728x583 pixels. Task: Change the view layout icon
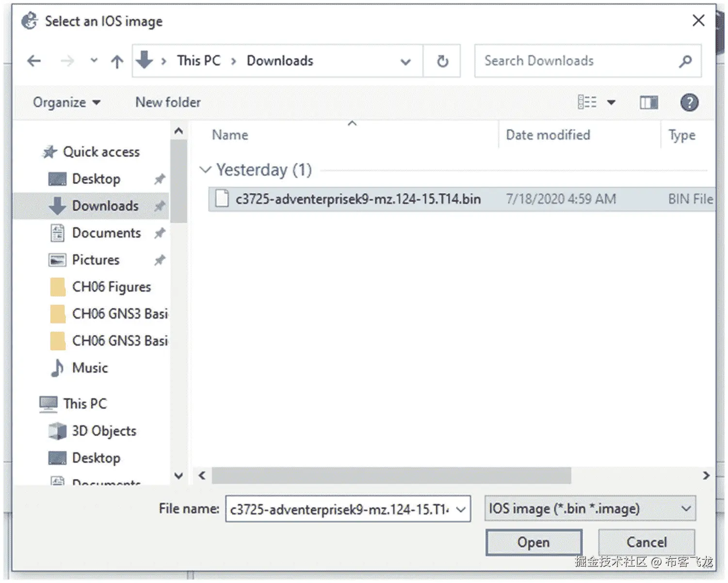click(587, 102)
